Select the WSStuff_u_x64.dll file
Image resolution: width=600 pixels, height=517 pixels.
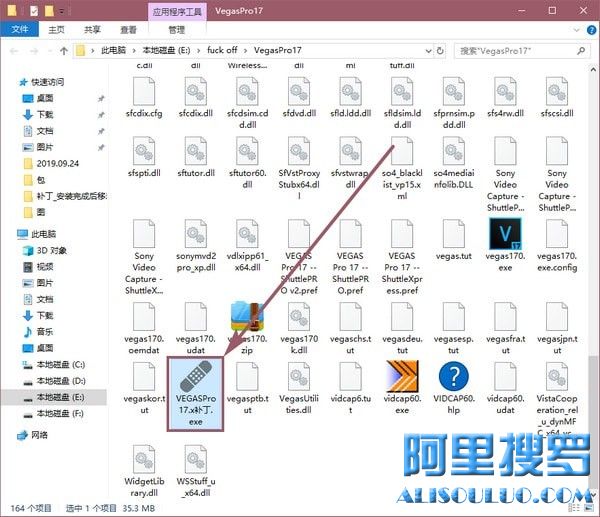(x=196, y=471)
